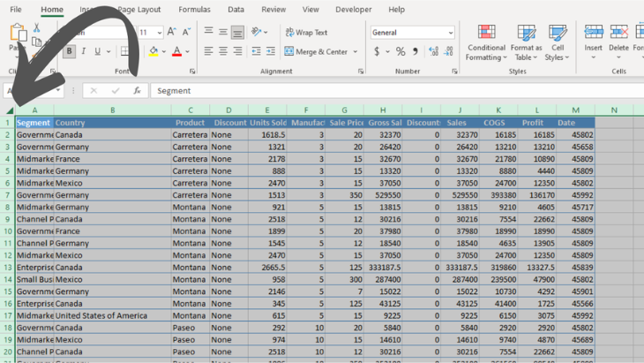
Task: Click the Middle Align icon
Action: (x=223, y=32)
